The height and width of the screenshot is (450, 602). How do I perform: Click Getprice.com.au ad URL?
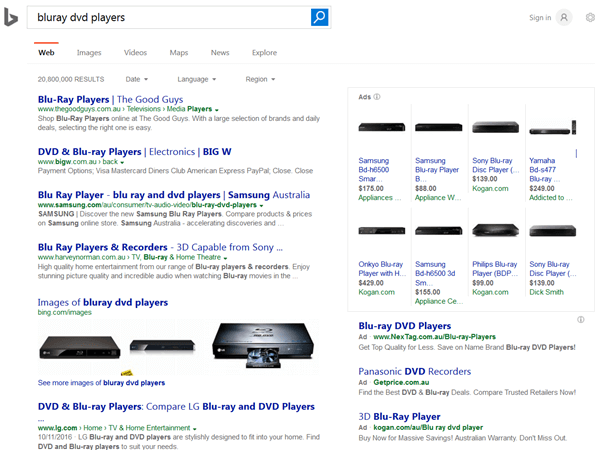coord(401,382)
